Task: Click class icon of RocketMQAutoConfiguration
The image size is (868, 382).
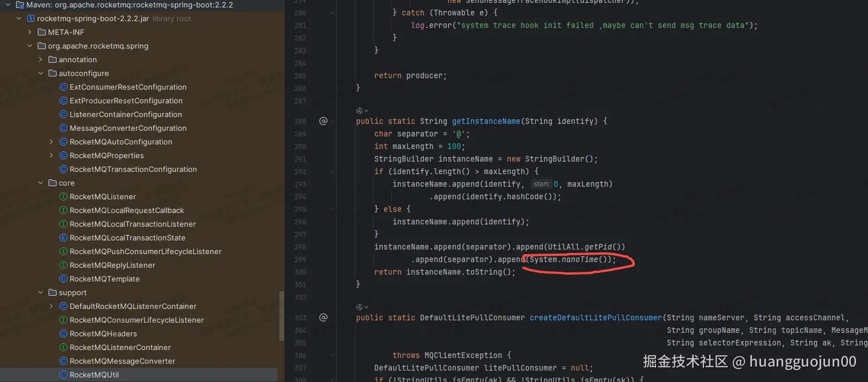Action: pos(63,142)
